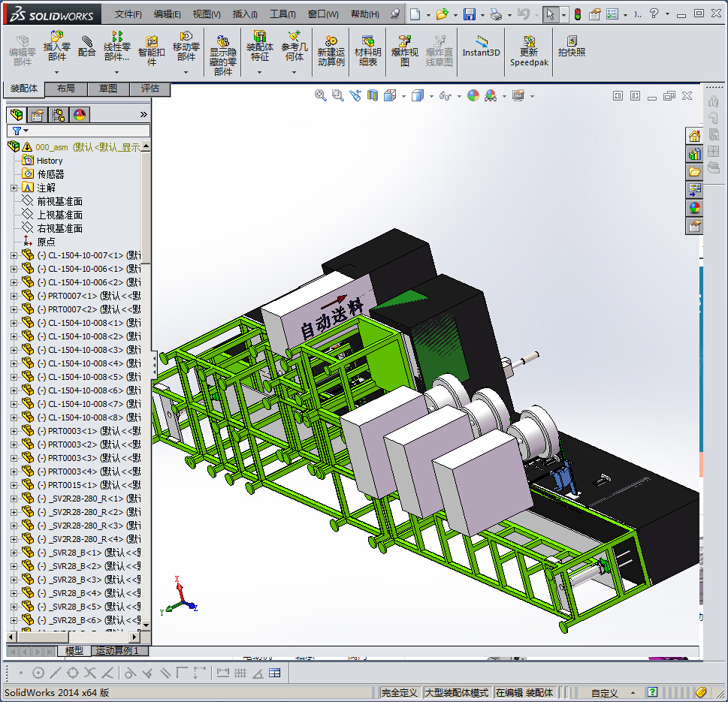This screenshot has width=728, height=702.
Task: Open the 工具(T) menu
Action: 282,14
